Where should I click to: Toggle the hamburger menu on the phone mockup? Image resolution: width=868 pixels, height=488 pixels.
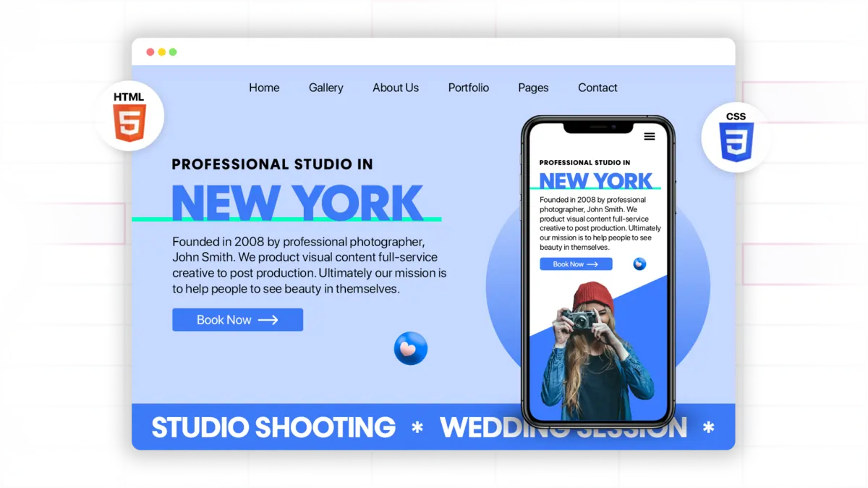click(650, 136)
